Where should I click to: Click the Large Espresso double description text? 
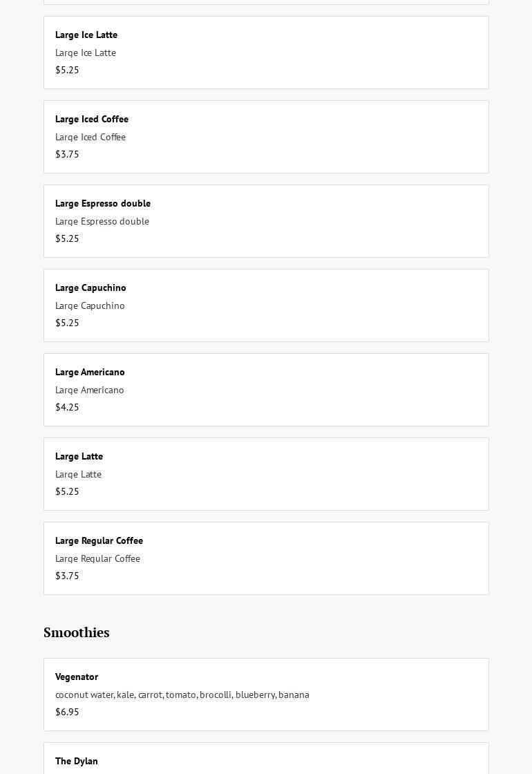[102, 221]
